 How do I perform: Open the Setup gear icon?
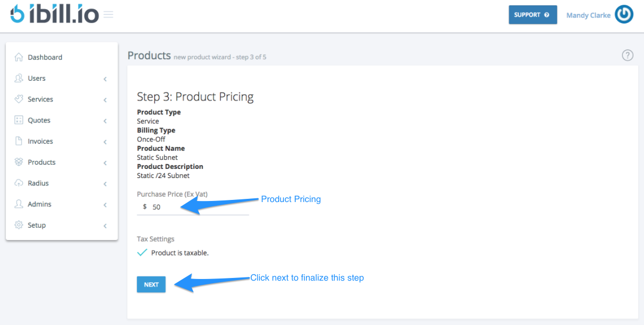(x=19, y=225)
